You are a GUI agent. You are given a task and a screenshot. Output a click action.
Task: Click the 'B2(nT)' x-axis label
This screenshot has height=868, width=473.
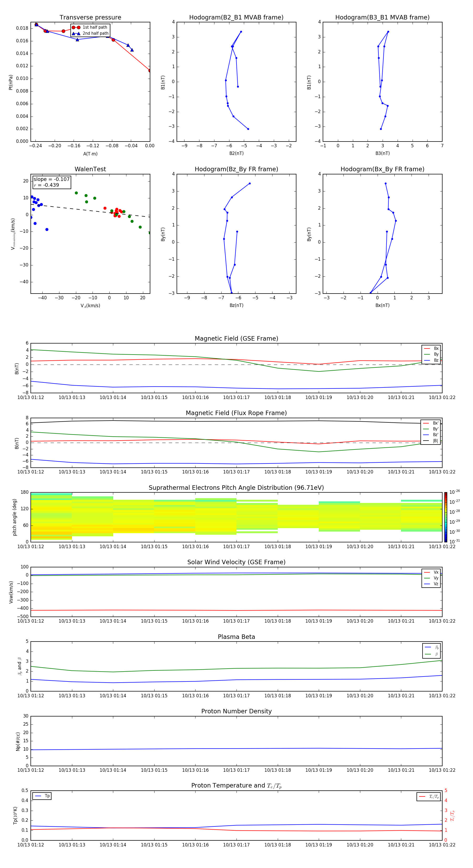pyautogui.click(x=236, y=153)
